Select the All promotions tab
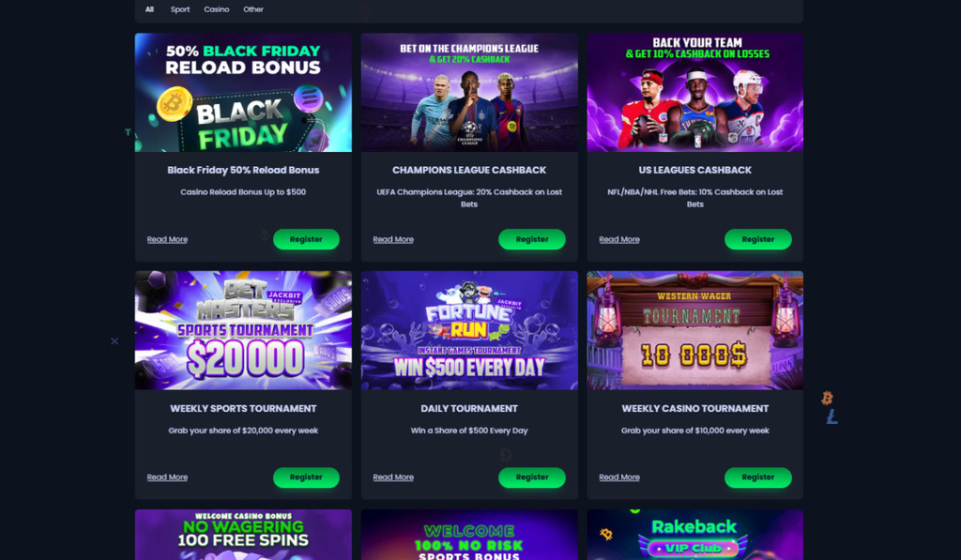Screen dimensions: 961x560 [x=149, y=9]
